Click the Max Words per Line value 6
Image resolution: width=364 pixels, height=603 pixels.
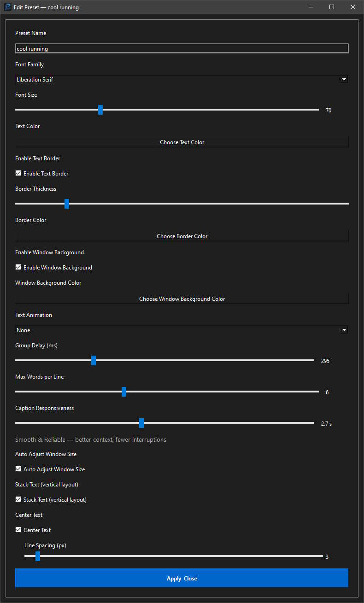pos(327,392)
